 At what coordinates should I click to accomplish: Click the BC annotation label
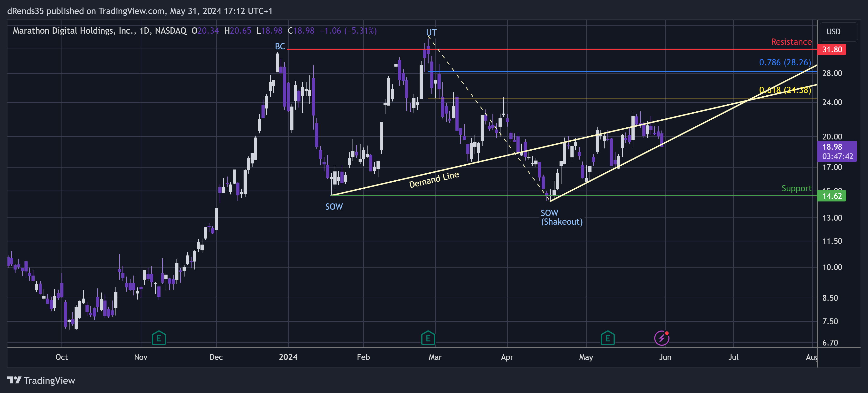pyautogui.click(x=280, y=46)
